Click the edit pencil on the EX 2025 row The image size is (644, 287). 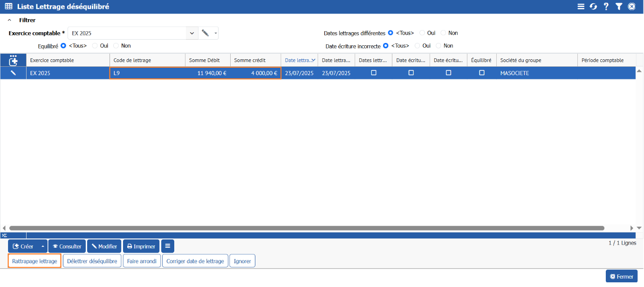coord(13,73)
